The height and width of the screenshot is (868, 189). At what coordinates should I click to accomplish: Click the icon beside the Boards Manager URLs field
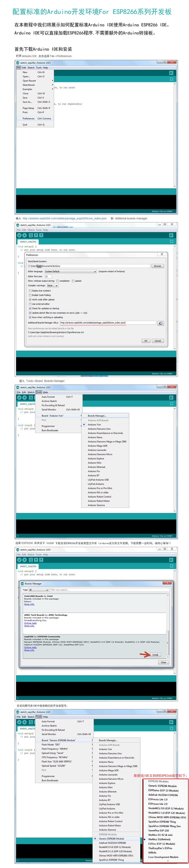161,323
